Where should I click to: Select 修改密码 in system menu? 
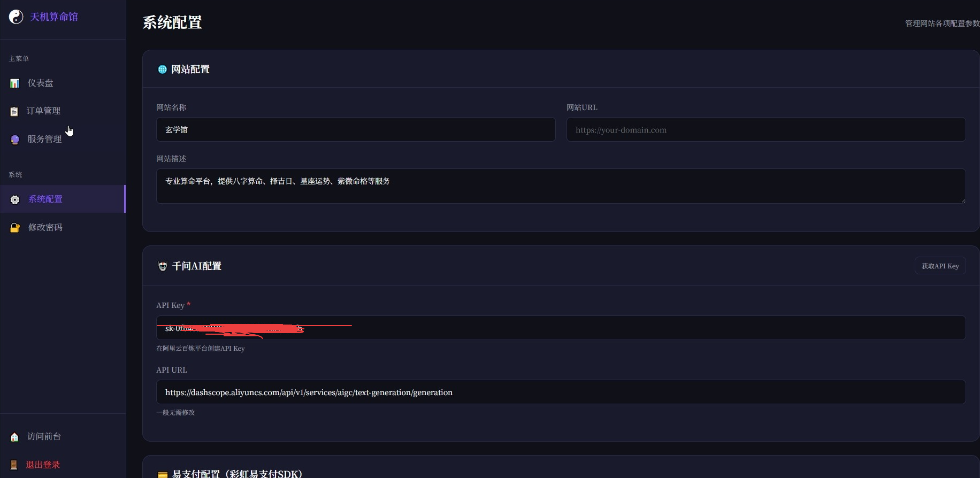pos(45,227)
